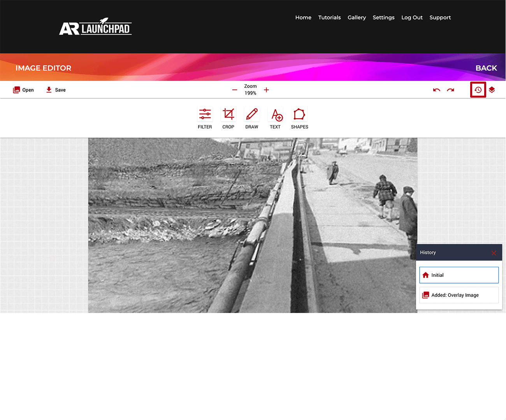This screenshot has width=506, height=420.
Task: Navigate to Settings
Action: (383, 17)
